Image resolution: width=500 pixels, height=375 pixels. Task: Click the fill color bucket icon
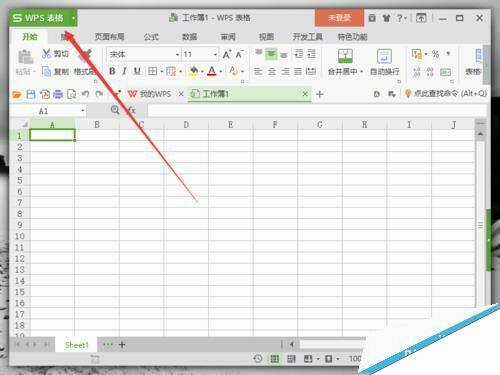coord(193,71)
